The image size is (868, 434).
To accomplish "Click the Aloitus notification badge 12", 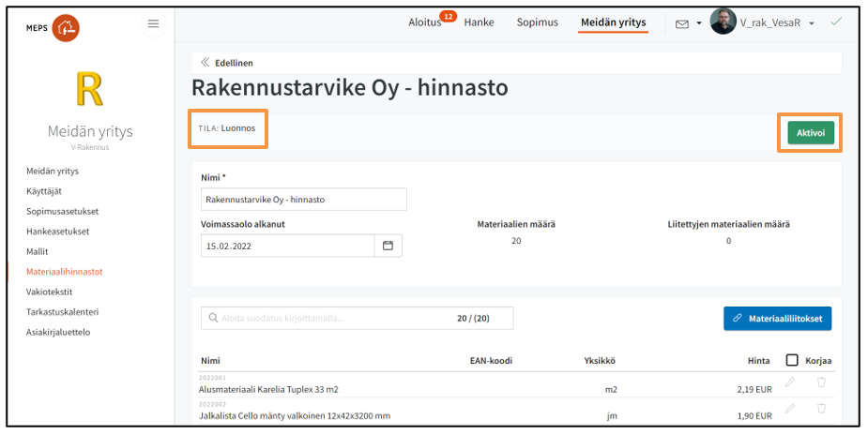I will (x=448, y=17).
